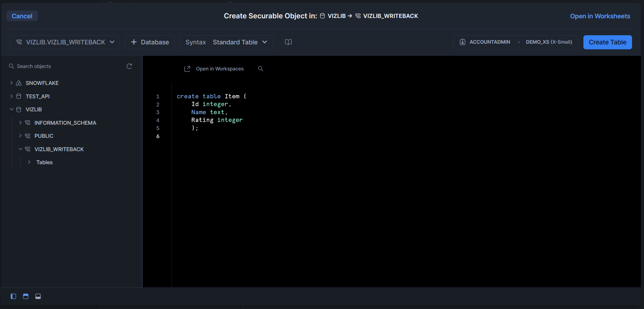Expand the INFORMATION_SCHEMA schema
644x309 pixels.
pos(20,123)
